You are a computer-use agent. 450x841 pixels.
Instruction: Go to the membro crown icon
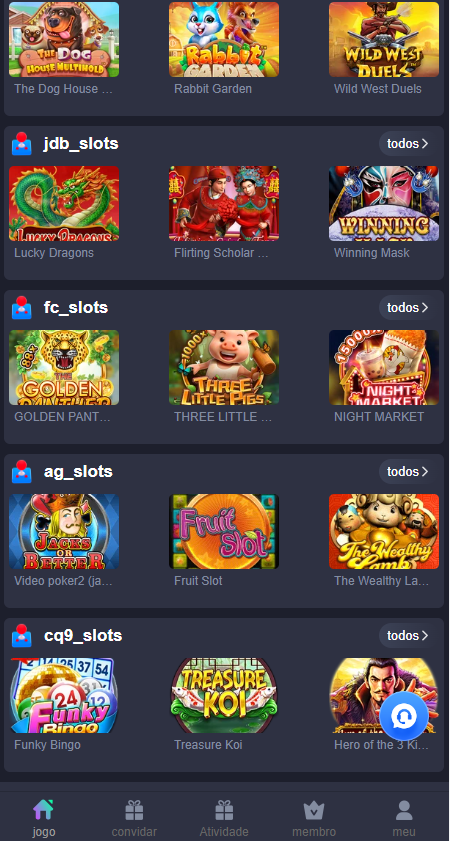314,811
